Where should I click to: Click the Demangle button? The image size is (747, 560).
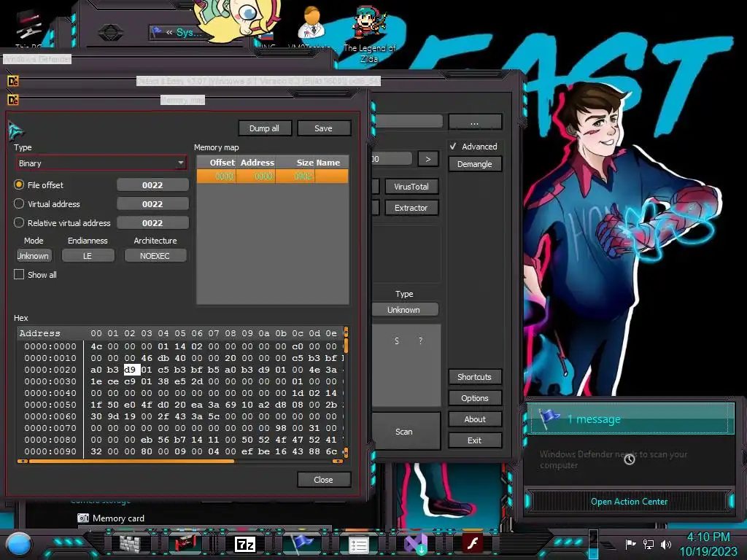tap(475, 164)
